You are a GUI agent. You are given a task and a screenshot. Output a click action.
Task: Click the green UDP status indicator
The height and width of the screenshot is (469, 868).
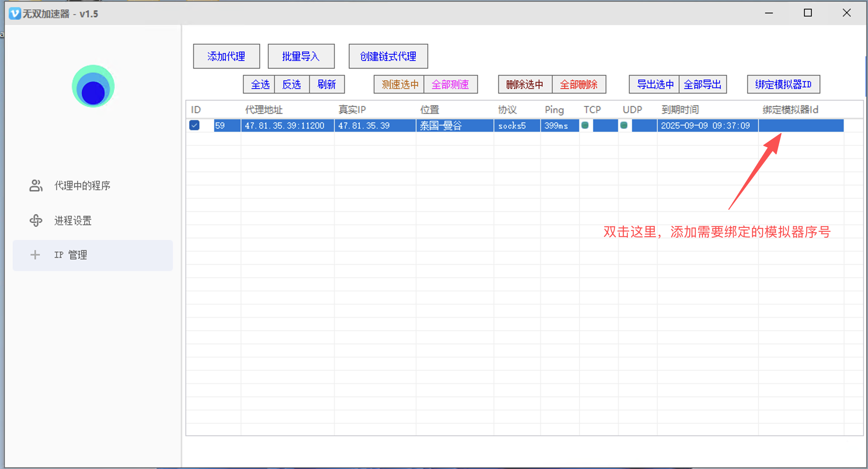click(x=625, y=125)
